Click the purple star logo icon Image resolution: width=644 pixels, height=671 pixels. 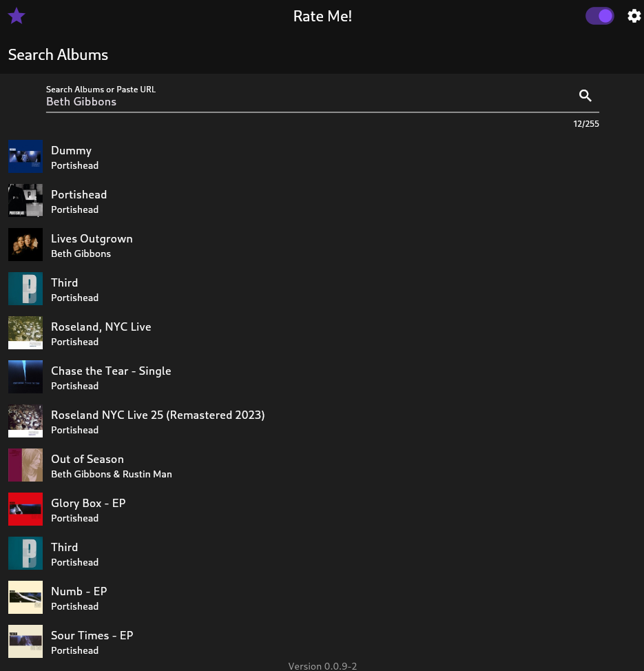point(17,17)
